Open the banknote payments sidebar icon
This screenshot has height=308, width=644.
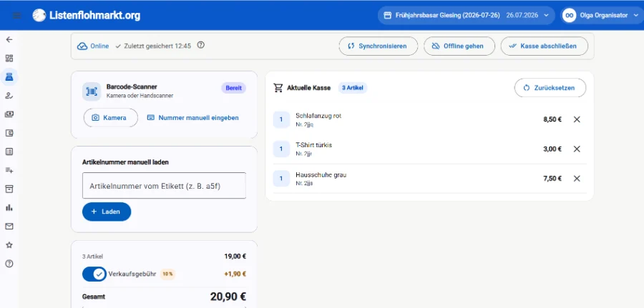click(x=9, y=114)
